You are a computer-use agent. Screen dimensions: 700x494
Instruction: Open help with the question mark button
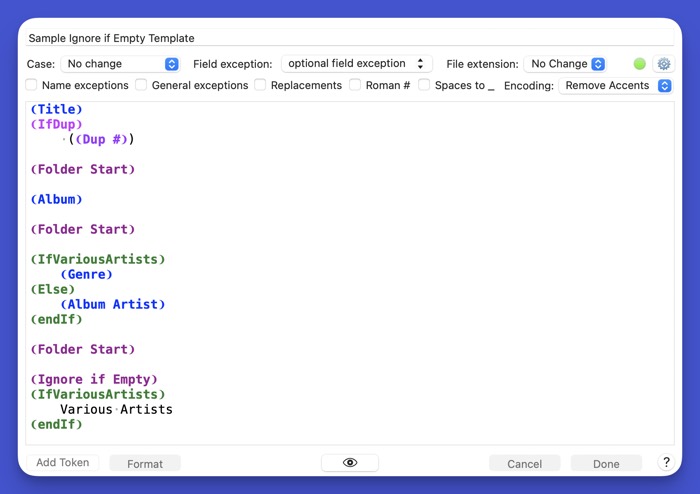click(666, 463)
